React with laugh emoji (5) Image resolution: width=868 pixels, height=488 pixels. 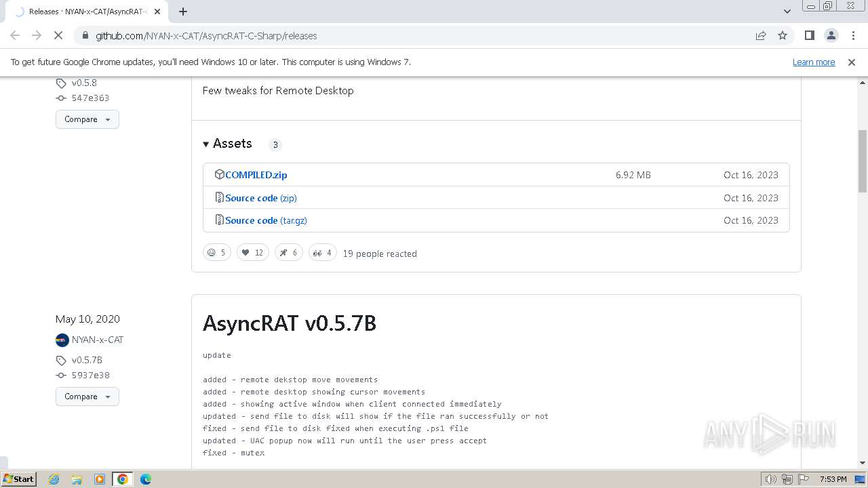tap(217, 253)
